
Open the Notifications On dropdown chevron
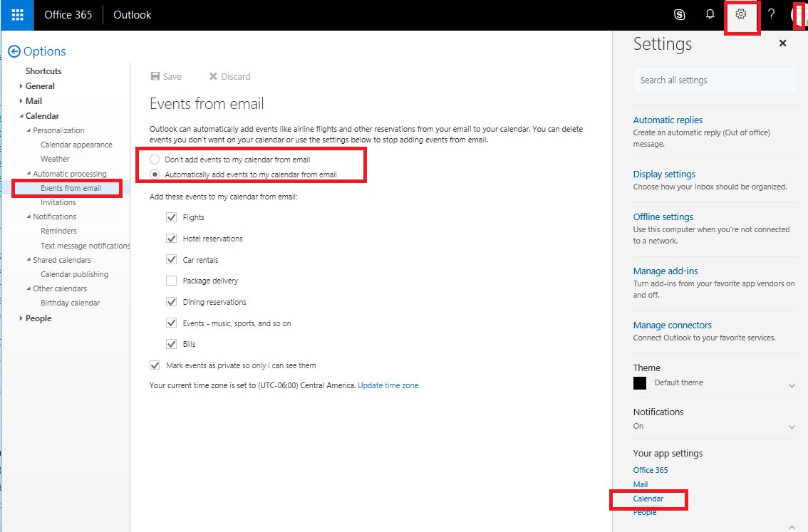click(792, 427)
